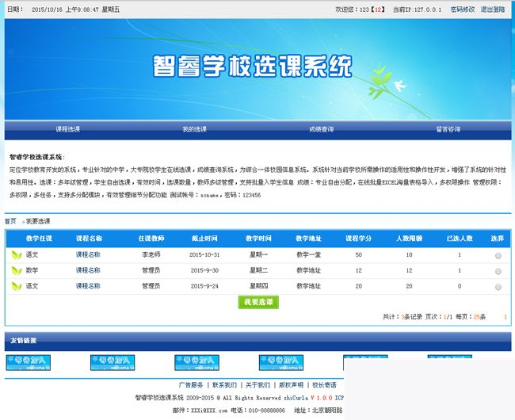Click the green leaf icon beside 数学
The image size is (515, 420).
click(17, 270)
